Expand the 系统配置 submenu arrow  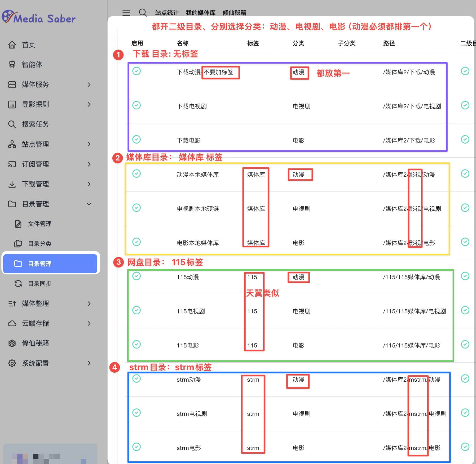click(x=89, y=363)
